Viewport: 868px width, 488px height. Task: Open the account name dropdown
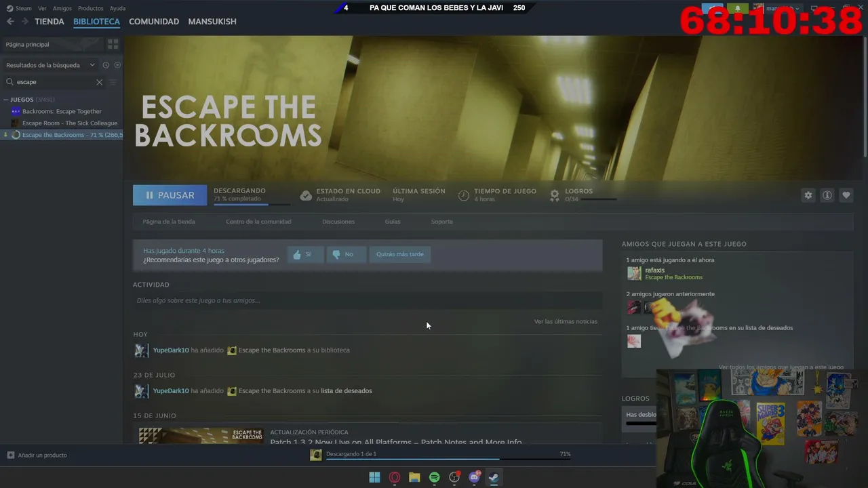[x=783, y=9]
